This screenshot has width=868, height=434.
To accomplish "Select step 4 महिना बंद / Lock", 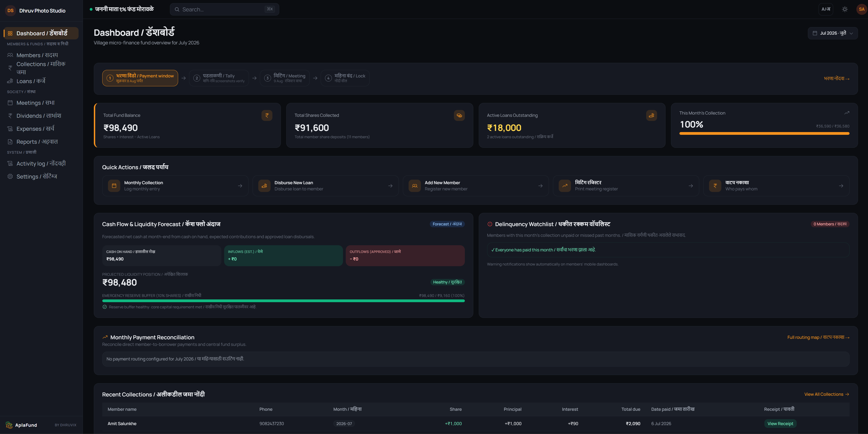I will click(345, 78).
